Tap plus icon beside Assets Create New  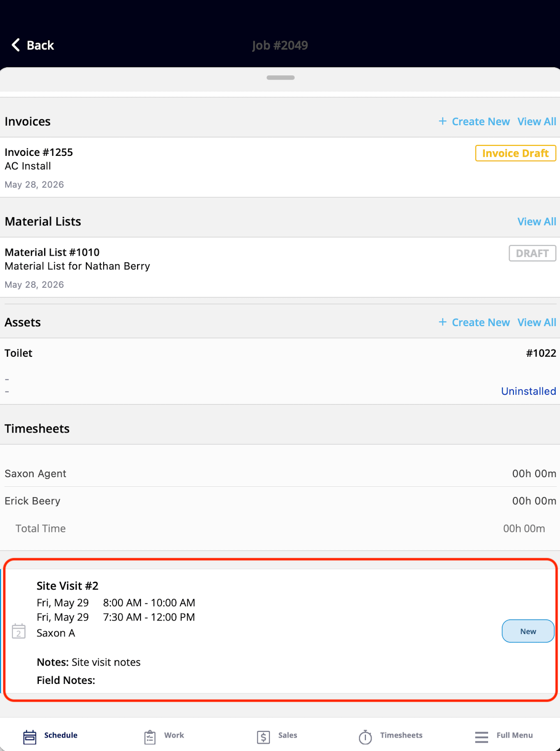(443, 322)
